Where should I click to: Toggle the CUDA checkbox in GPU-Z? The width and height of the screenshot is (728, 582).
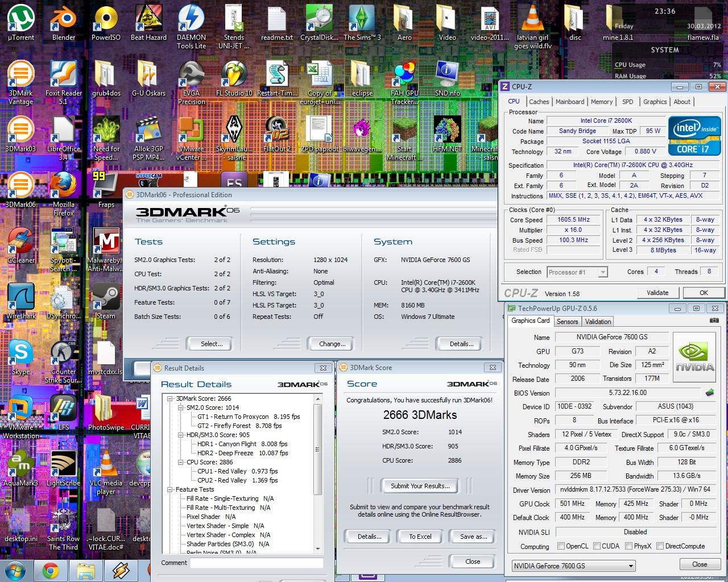click(597, 546)
